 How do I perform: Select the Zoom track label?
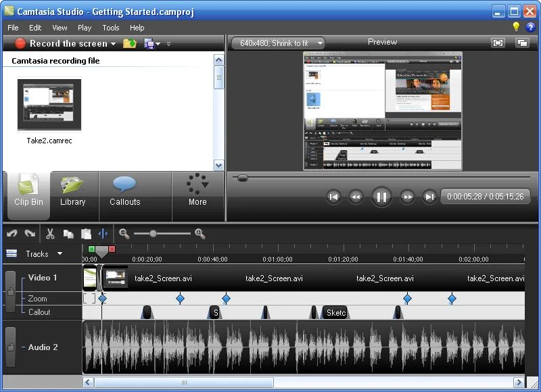click(x=37, y=299)
